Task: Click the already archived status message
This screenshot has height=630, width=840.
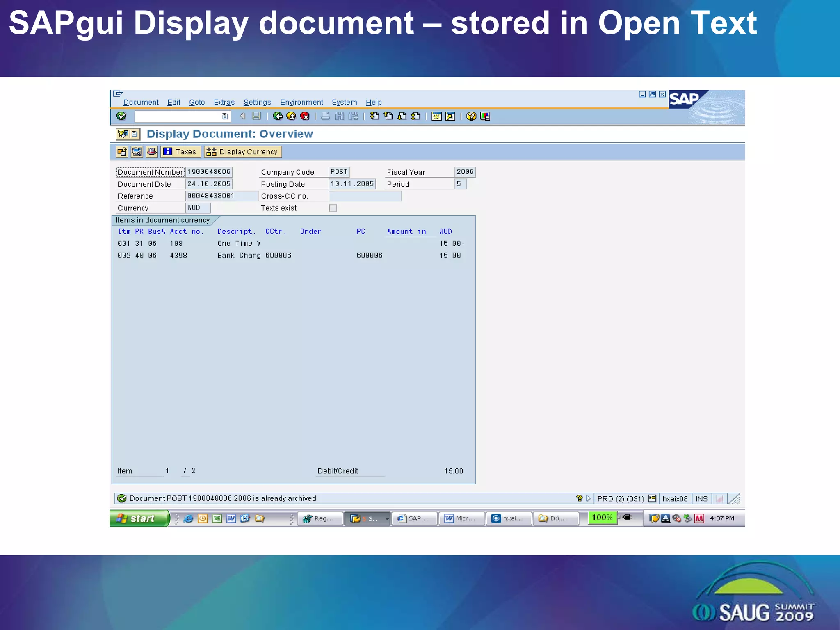Action: coord(223,498)
